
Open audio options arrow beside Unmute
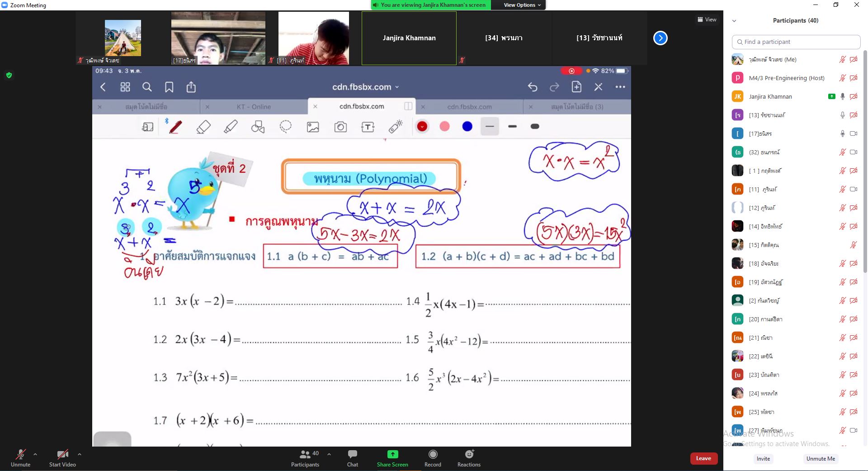coord(35,454)
